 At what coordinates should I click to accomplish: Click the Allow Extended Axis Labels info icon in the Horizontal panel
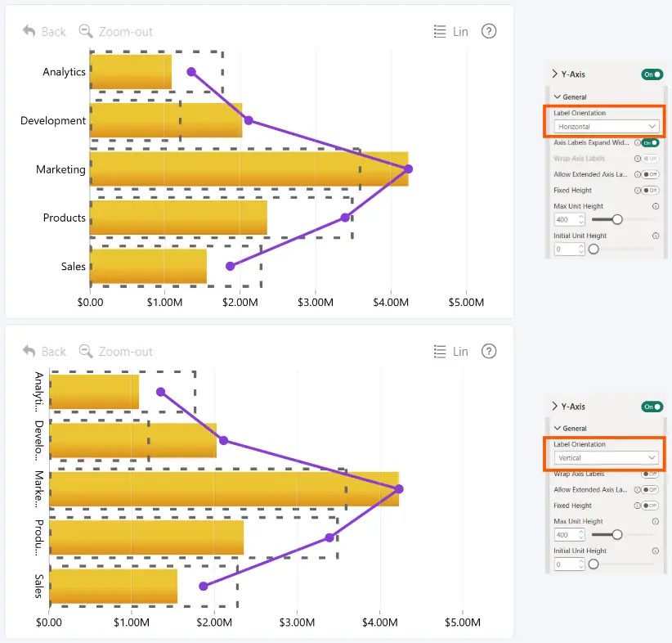point(638,174)
